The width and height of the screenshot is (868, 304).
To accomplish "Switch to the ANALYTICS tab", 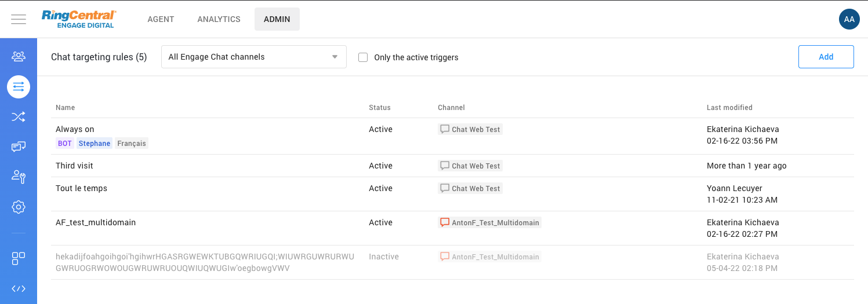I will [219, 19].
